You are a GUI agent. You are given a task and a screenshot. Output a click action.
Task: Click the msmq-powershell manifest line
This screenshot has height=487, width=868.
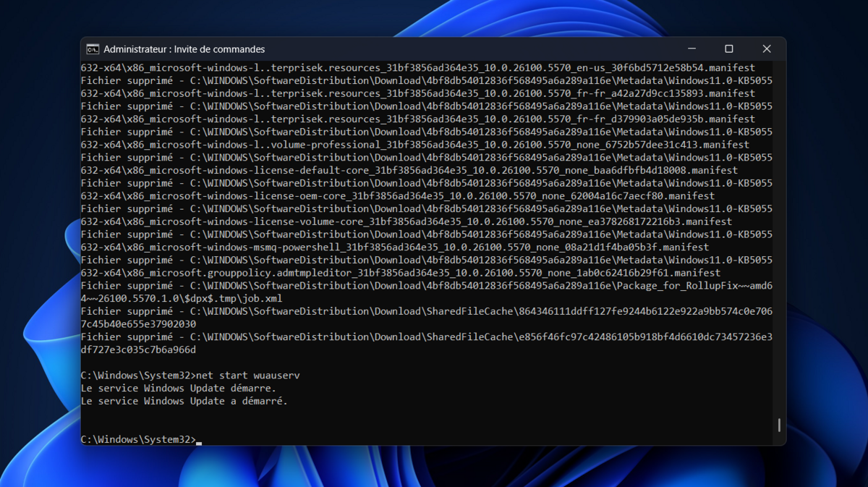[395, 247]
